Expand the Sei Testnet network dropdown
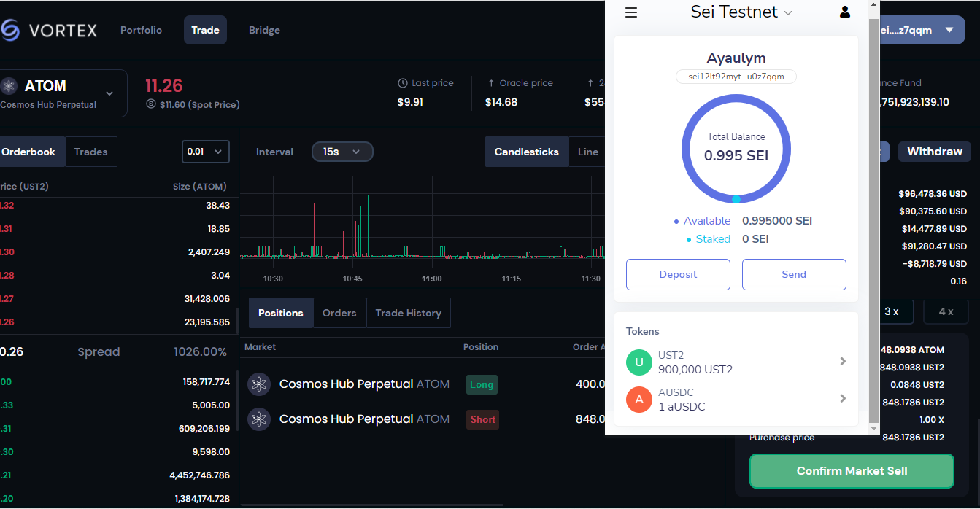Screen dimensions: 980x509 (788, 12)
